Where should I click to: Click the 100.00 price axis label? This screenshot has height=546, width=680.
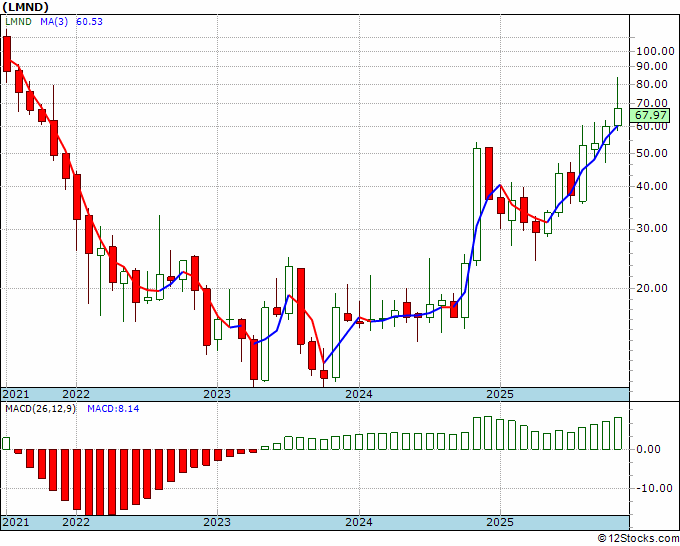[655, 52]
